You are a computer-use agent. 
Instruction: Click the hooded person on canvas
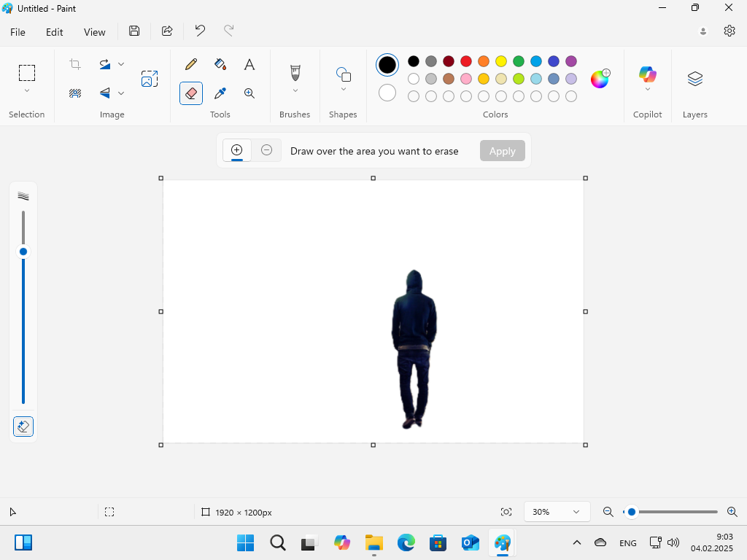(x=414, y=349)
